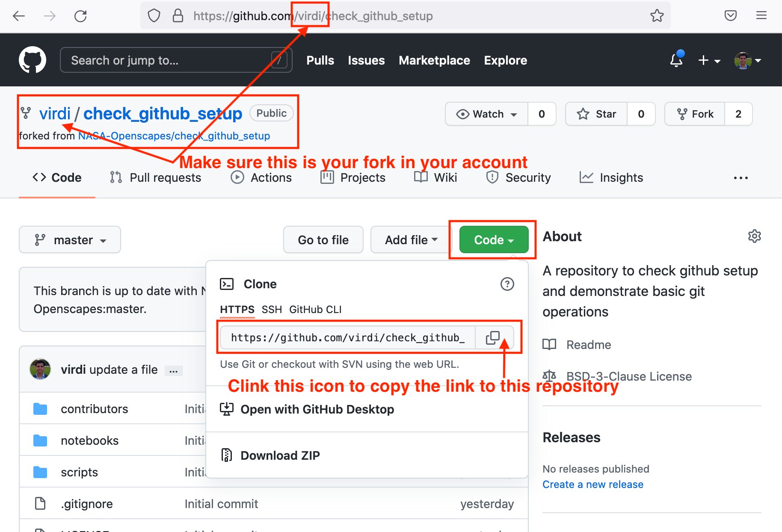Open the master branch dropdown
Screen dimensions: 782x532
pos(70,239)
